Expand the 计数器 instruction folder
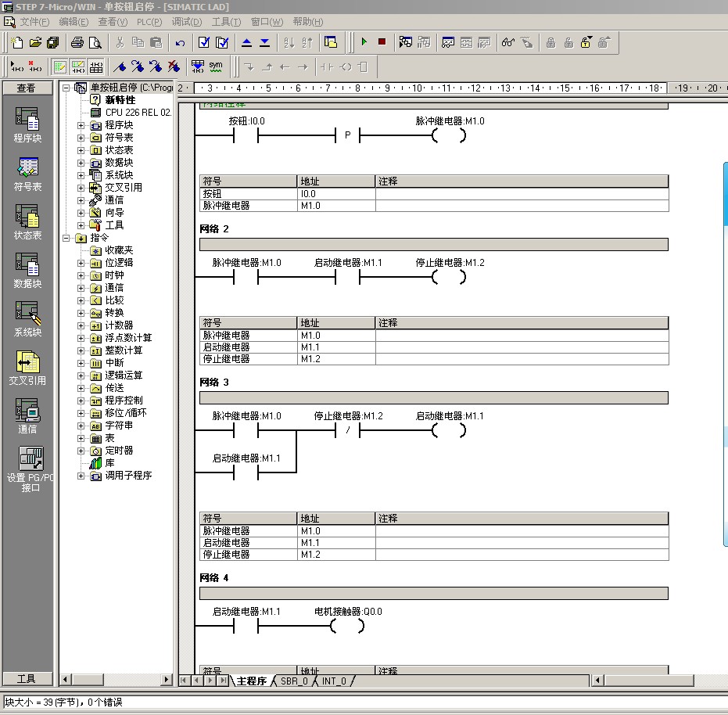The image size is (728, 715). pyautogui.click(x=81, y=325)
